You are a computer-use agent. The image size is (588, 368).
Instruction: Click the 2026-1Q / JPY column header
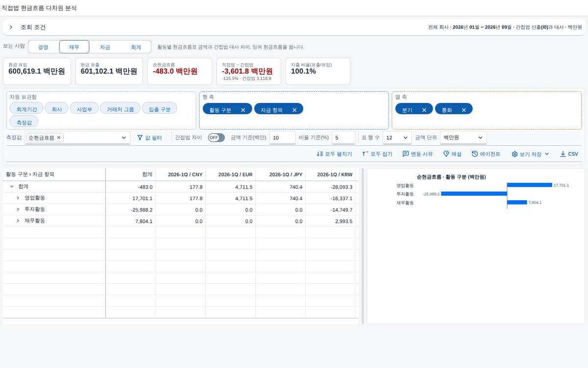coord(280,175)
